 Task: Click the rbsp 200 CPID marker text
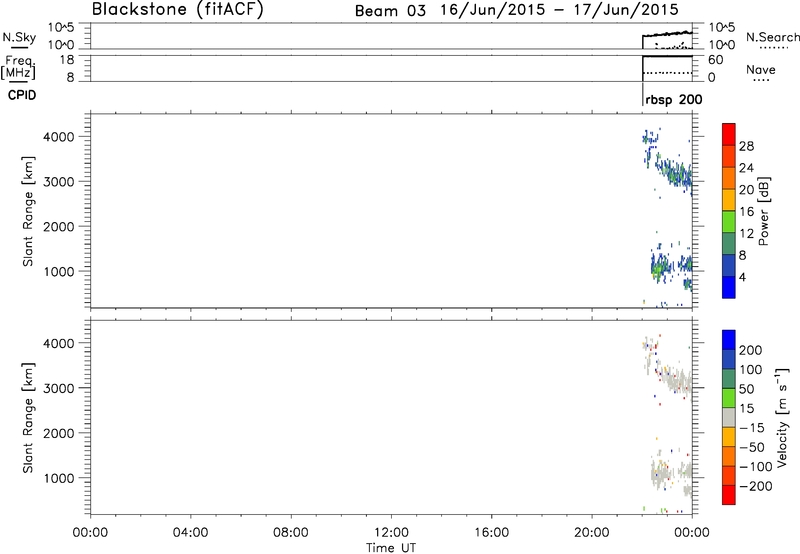[x=673, y=100]
